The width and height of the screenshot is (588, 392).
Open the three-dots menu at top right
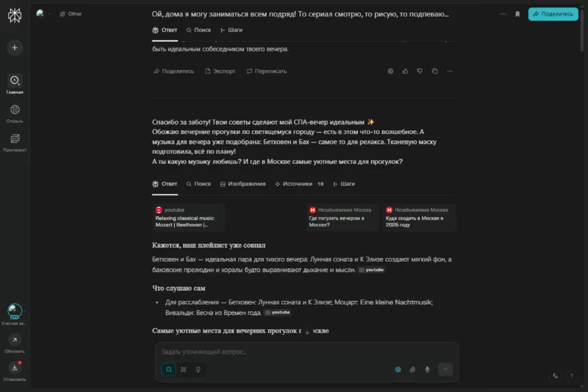(x=503, y=14)
